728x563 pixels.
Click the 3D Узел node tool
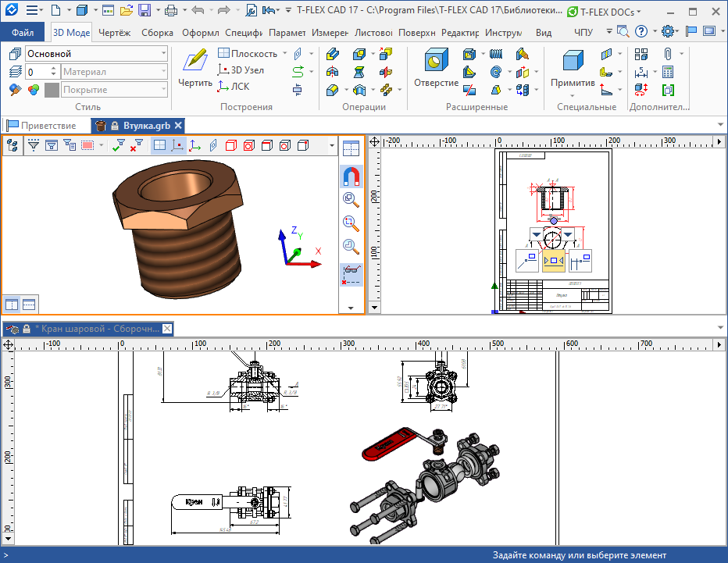coord(241,70)
